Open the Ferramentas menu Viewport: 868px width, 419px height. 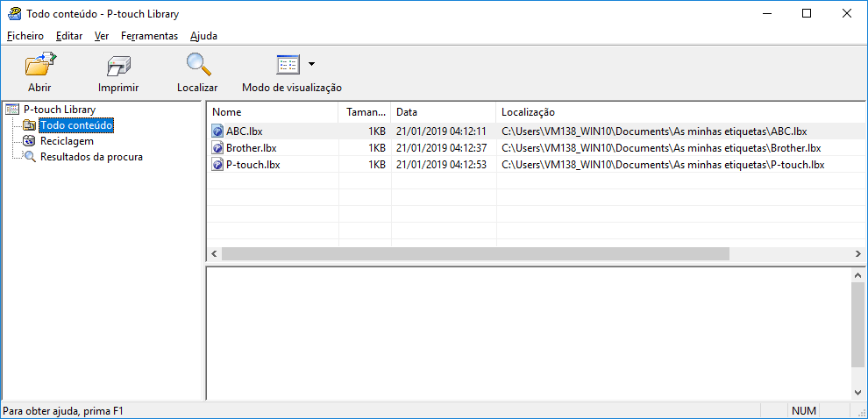point(149,36)
